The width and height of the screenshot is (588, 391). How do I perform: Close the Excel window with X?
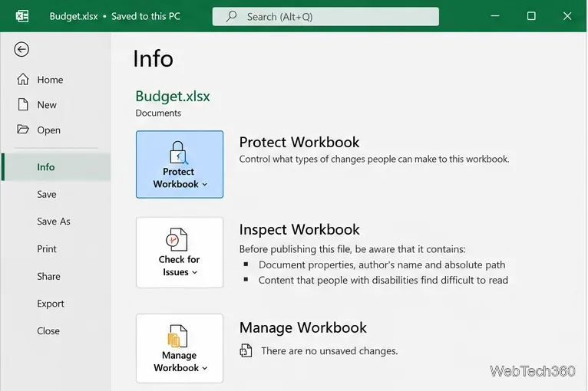pyautogui.click(x=567, y=16)
